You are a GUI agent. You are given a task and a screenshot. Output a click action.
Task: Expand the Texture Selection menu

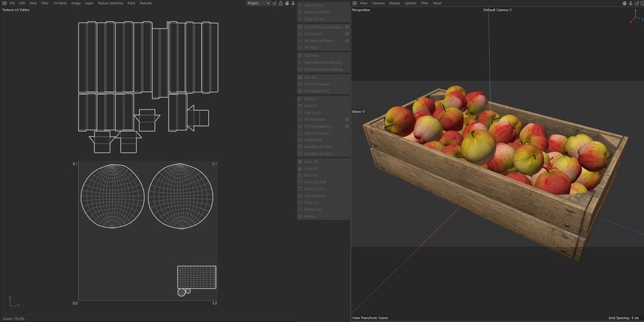pos(110,3)
